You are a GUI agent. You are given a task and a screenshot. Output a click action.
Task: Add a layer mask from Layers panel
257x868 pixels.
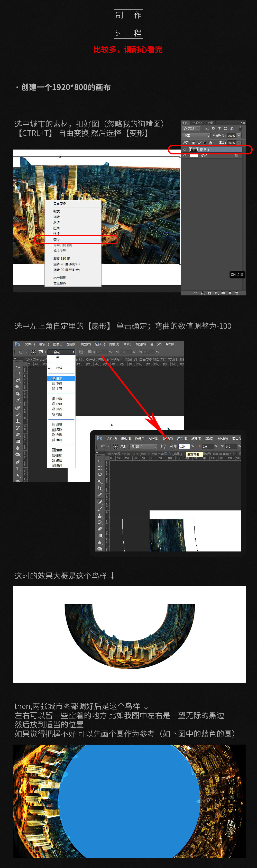209,293
